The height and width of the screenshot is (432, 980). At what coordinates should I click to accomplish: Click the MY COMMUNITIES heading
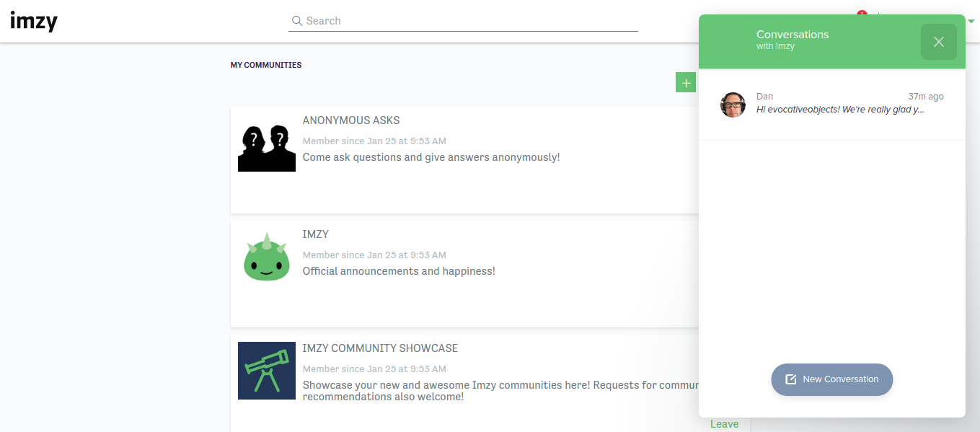coord(266,65)
